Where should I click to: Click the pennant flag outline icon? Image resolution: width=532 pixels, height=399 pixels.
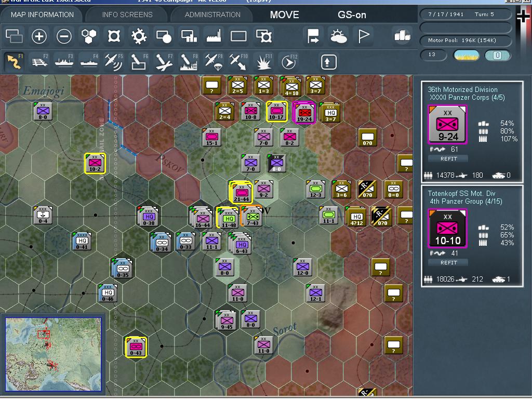363,36
